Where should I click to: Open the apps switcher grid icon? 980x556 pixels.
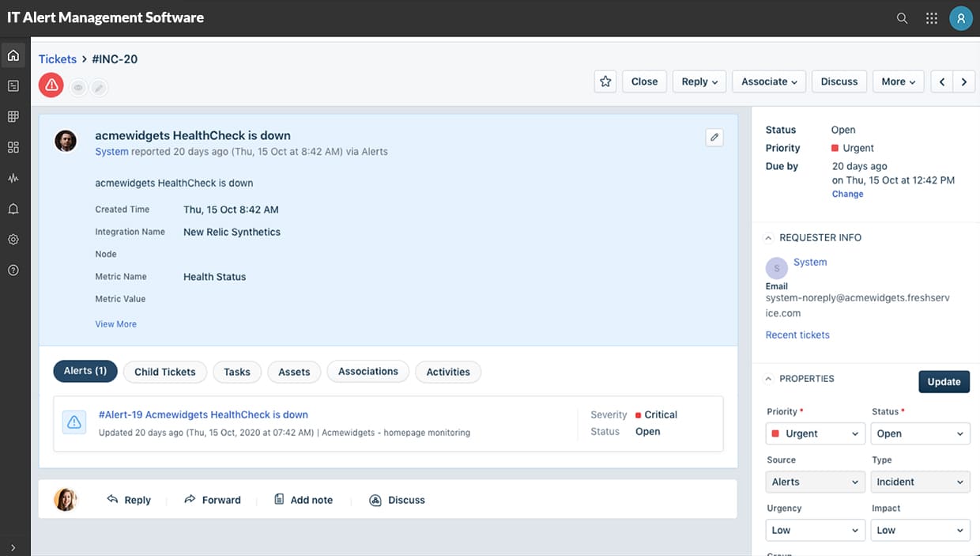coord(931,17)
